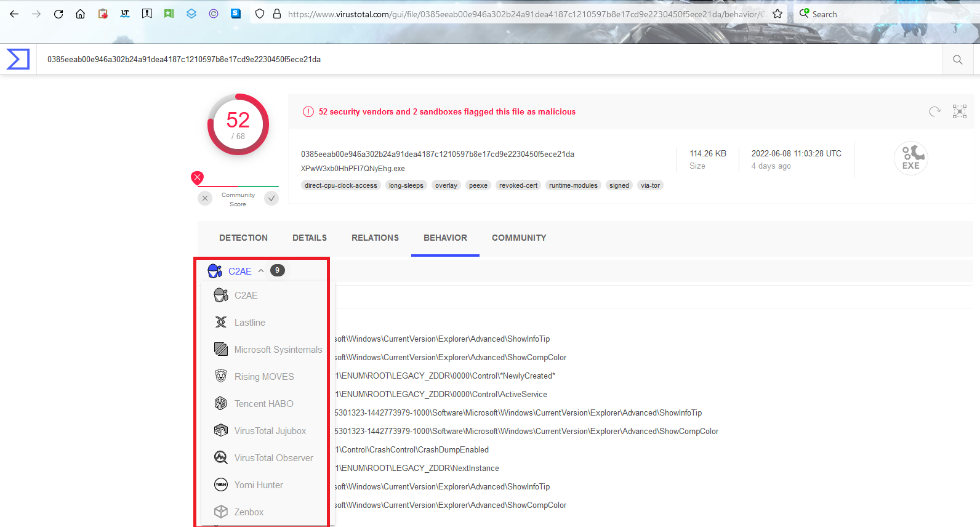This screenshot has width=980, height=527.
Task: Click the 114.26 KB size value
Action: click(708, 153)
